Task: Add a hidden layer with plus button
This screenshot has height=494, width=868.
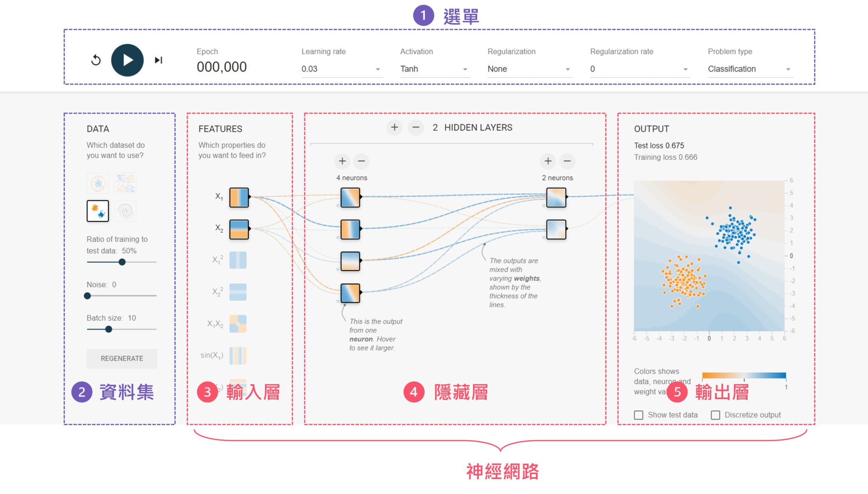Action: coord(394,127)
